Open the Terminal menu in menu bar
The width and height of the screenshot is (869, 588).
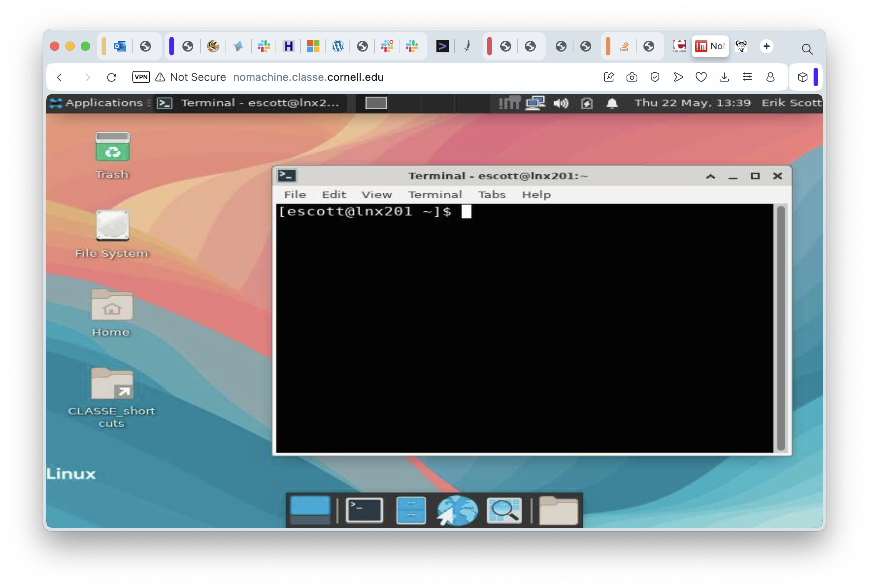[x=435, y=195]
